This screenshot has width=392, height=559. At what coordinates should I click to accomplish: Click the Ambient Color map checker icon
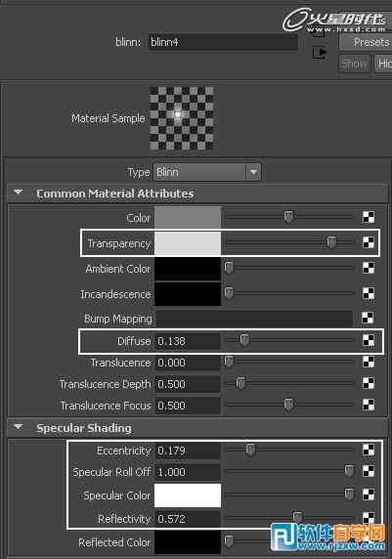[369, 268]
